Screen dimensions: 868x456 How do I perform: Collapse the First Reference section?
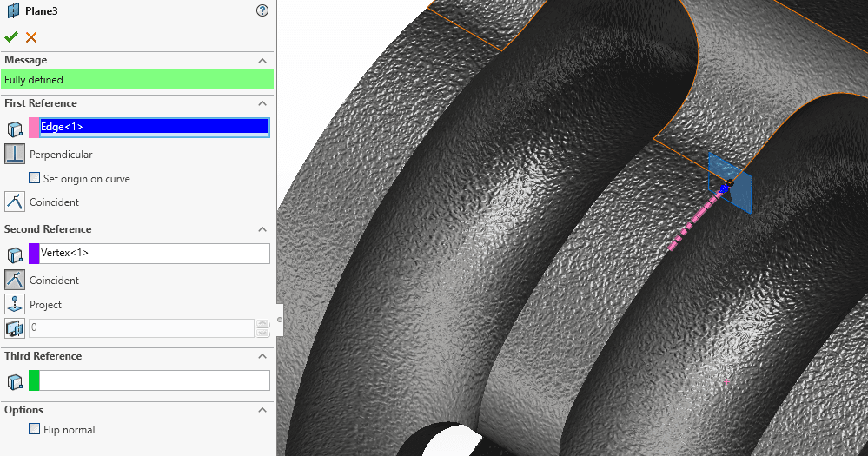(x=262, y=103)
